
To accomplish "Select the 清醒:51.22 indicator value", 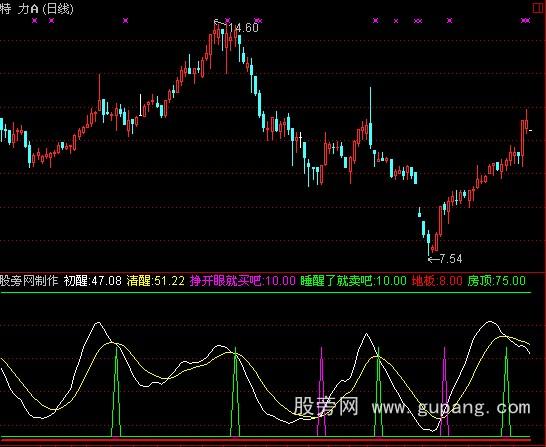I will pos(156,280).
